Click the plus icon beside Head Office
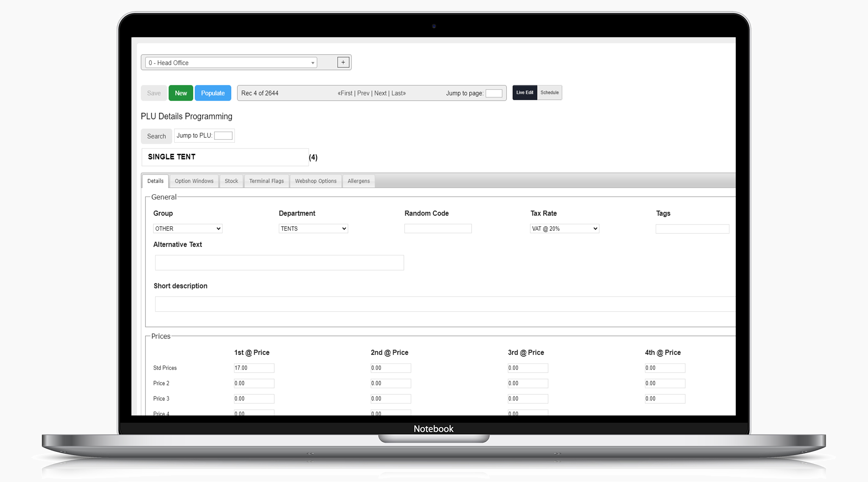 (x=343, y=62)
